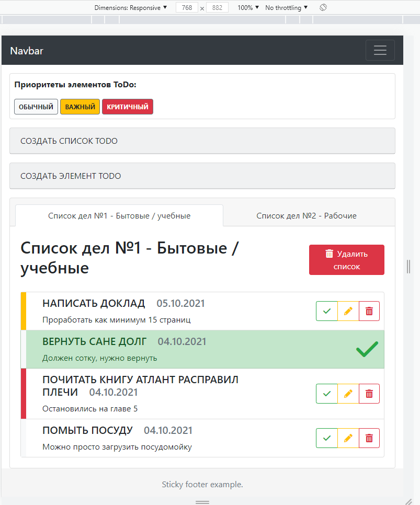Click the delete trash icon for Почитать книгу
Viewport: 420px width, 505px height.
coord(369,394)
